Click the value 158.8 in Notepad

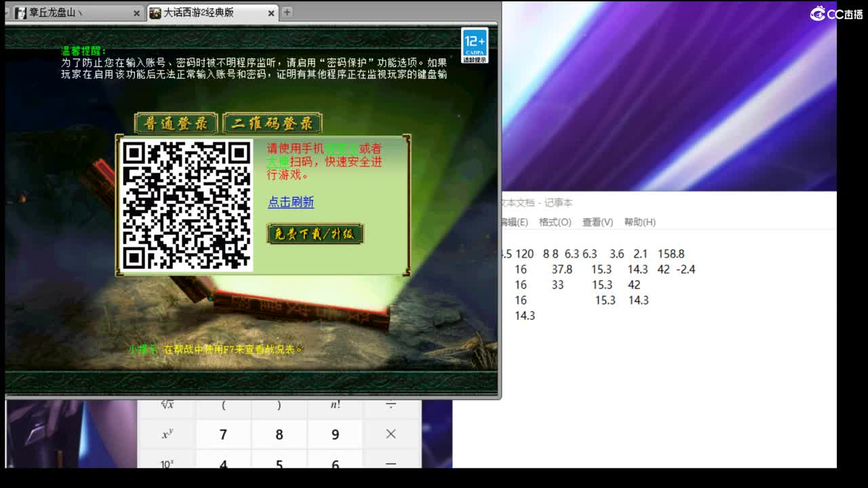tap(671, 254)
